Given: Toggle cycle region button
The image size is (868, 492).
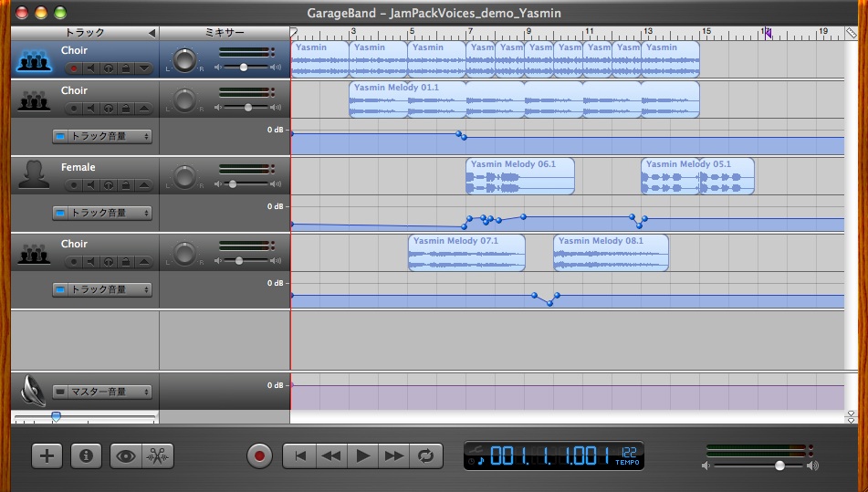Looking at the screenshot, I should coord(425,456).
